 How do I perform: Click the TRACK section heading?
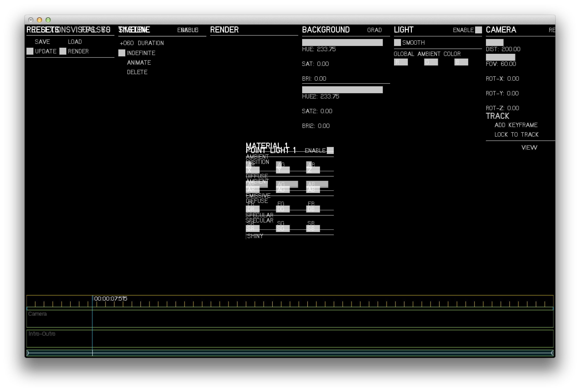point(497,116)
